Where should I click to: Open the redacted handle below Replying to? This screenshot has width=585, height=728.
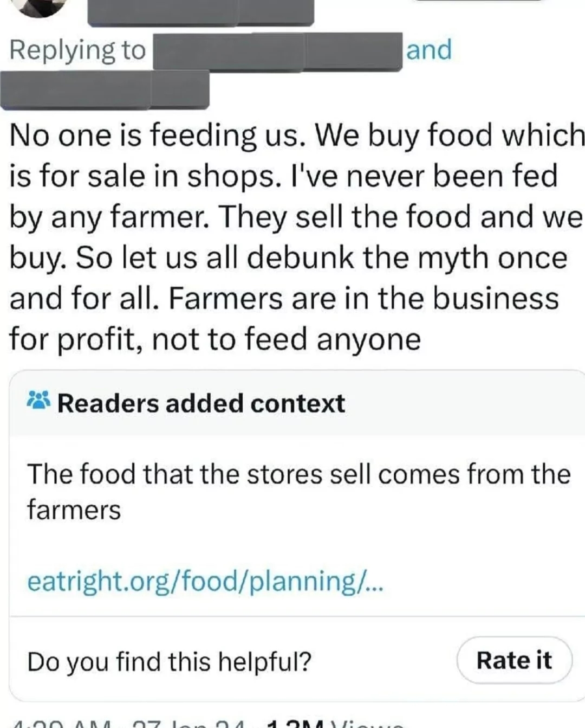(105, 90)
